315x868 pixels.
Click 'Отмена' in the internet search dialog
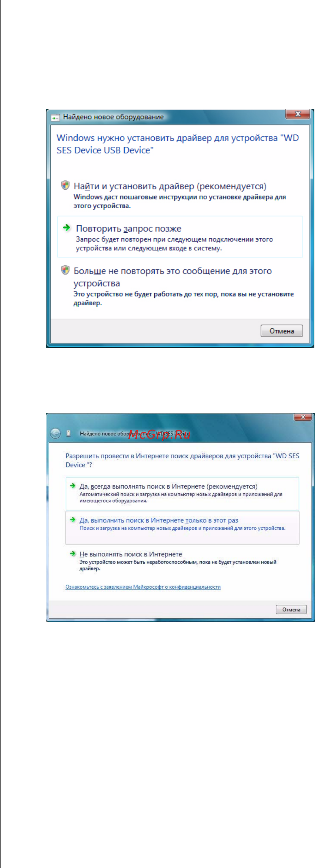tap(291, 609)
